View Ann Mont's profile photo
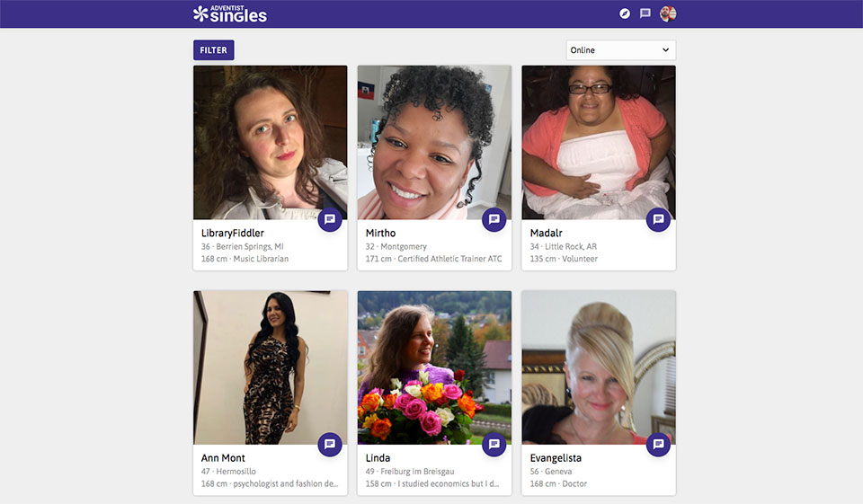This screenshot has height=504, width=863. (x=270, y=367)
